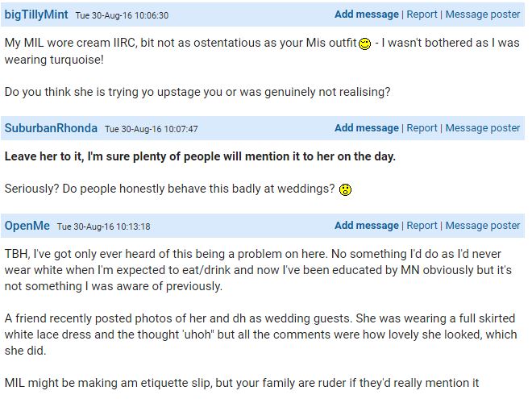Viewport: 532px width, 399px height.
Task: Add message on OpenMe's post
Action: (x=367, y=225)
